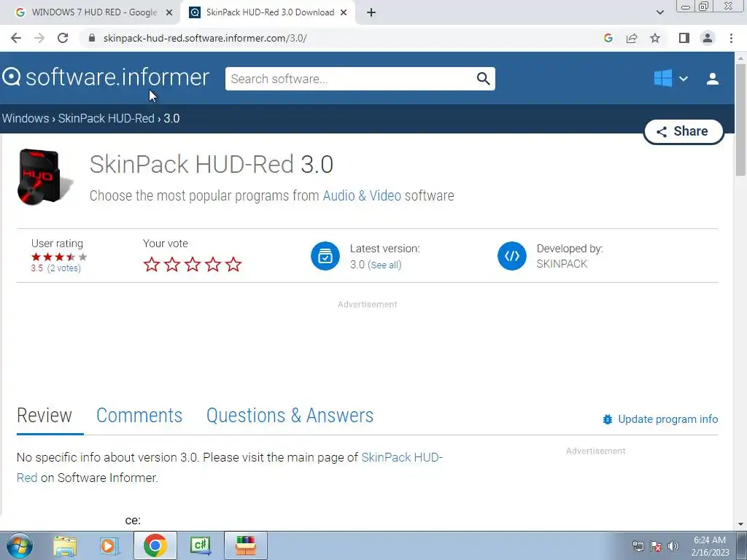The height and width of the screenshot is (560, 747).
Task: Go back to the previous page
Action: tap(16, 38)
